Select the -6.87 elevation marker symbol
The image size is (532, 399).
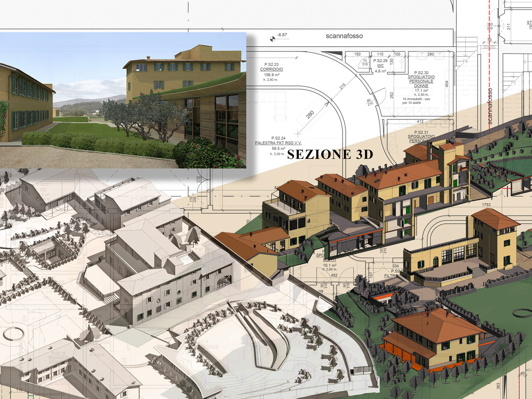tap(273, 39)
